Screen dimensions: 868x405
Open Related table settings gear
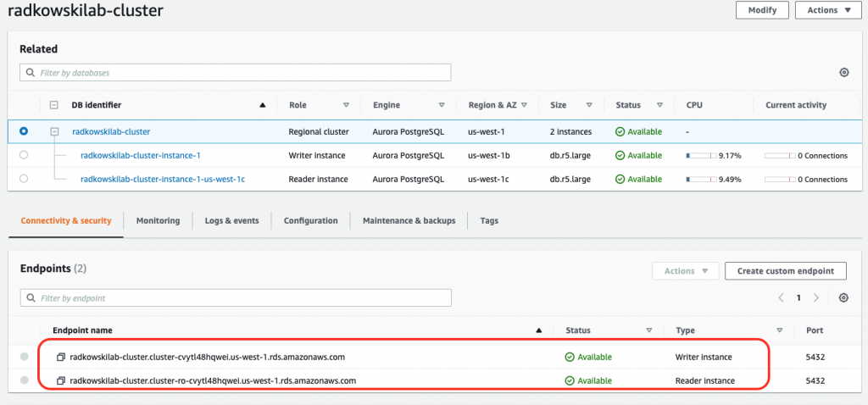click(x=843, y=73)
